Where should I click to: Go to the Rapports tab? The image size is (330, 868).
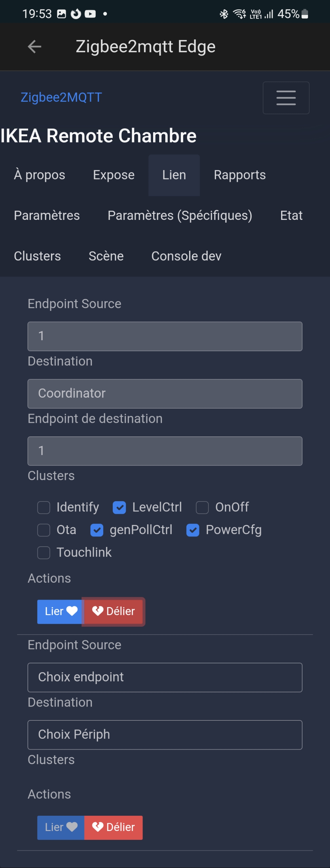pos(240,175)
